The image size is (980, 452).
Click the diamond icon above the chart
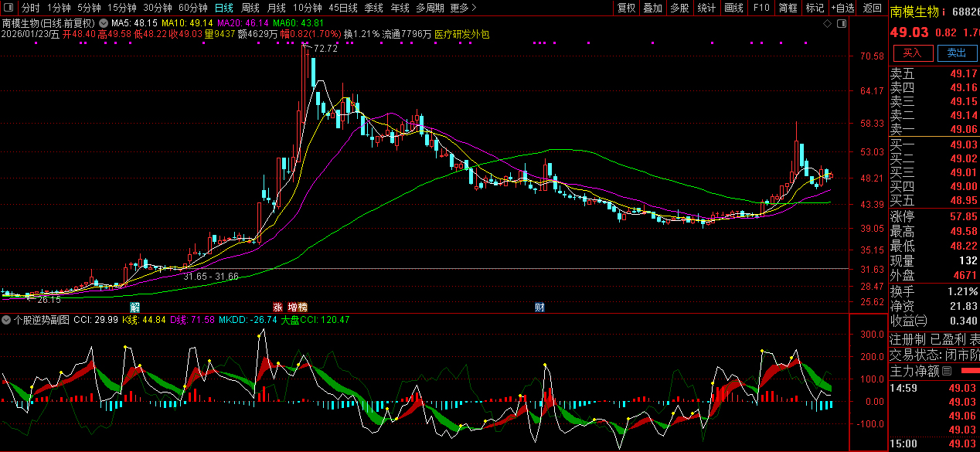[827, 24]
